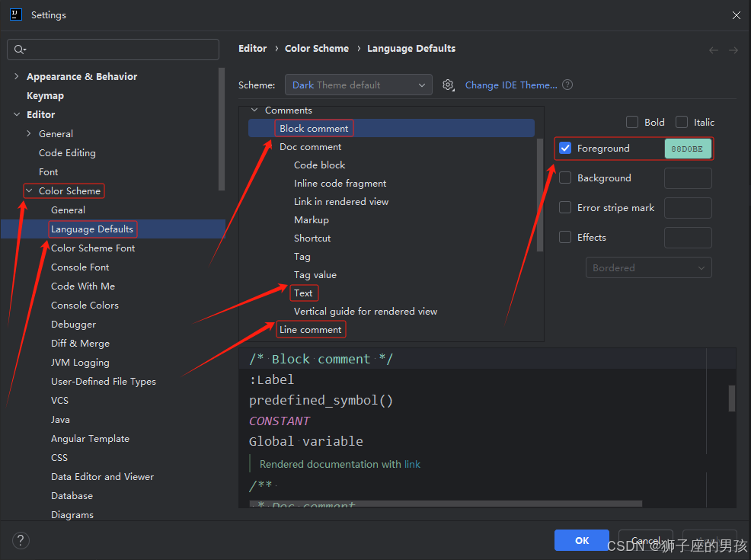The width and height of the screenshot is (751, 560).
Task: Click the empty Error stripe mark color swatch
Action: click(x=688, y=208)
